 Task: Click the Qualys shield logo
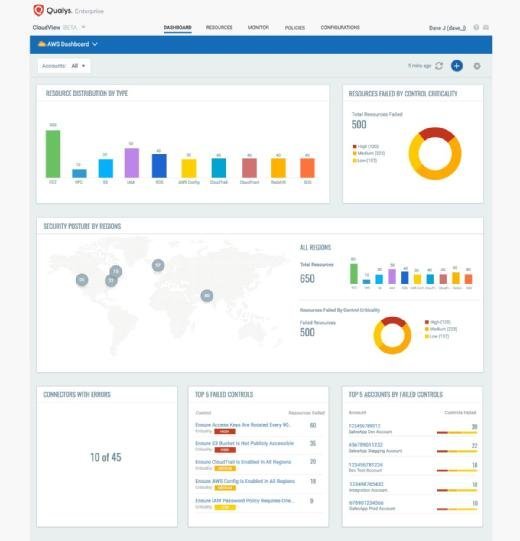pyautogui.click(x=38, y=10)
